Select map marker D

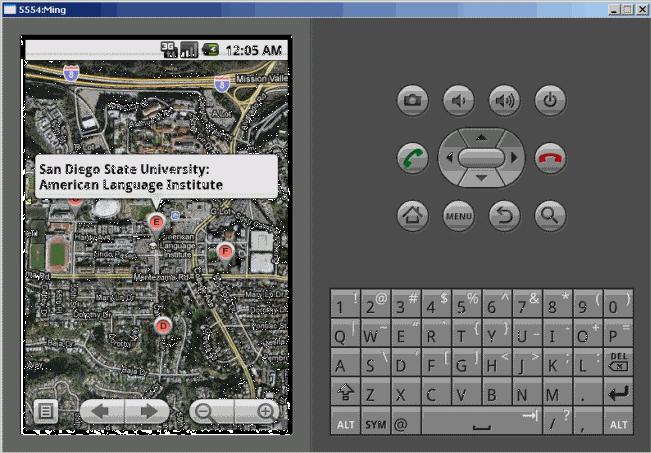coord(163,326)
